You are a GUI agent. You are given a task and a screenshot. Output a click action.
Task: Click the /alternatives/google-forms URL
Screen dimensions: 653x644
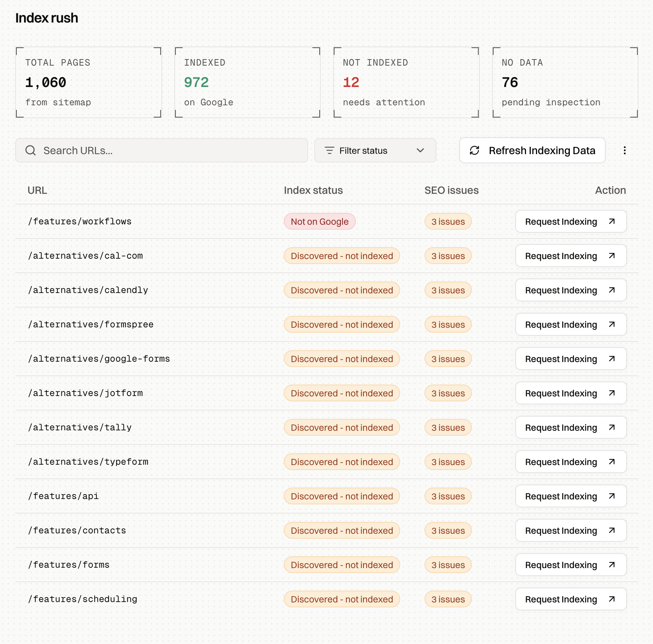tap(99, 359)
